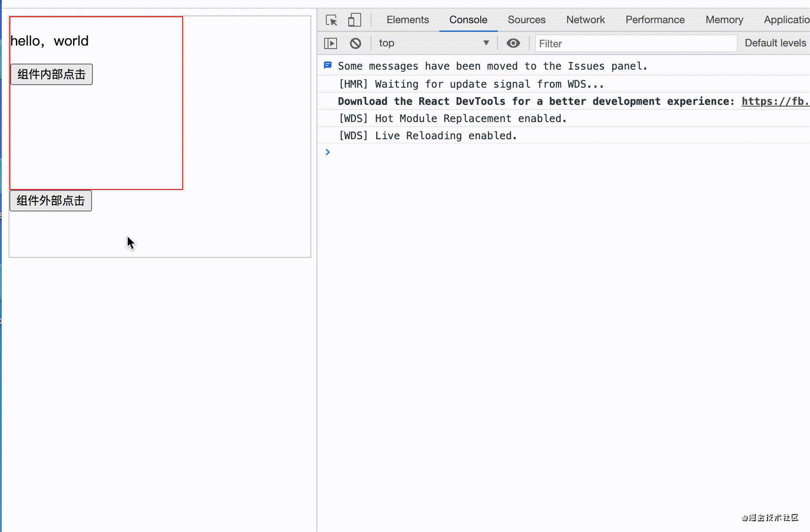Select the 'hello, world' text
The width and height of the screenshot is (810, 532).
49,41
